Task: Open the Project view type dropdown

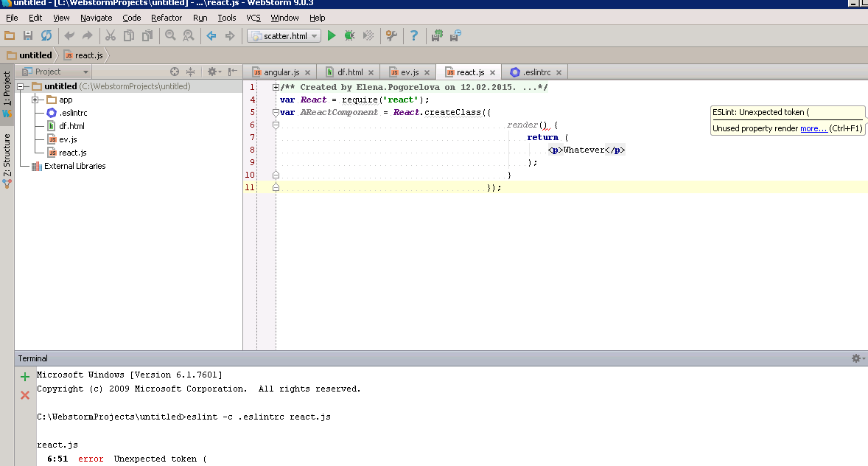Action: coord(85,72)
